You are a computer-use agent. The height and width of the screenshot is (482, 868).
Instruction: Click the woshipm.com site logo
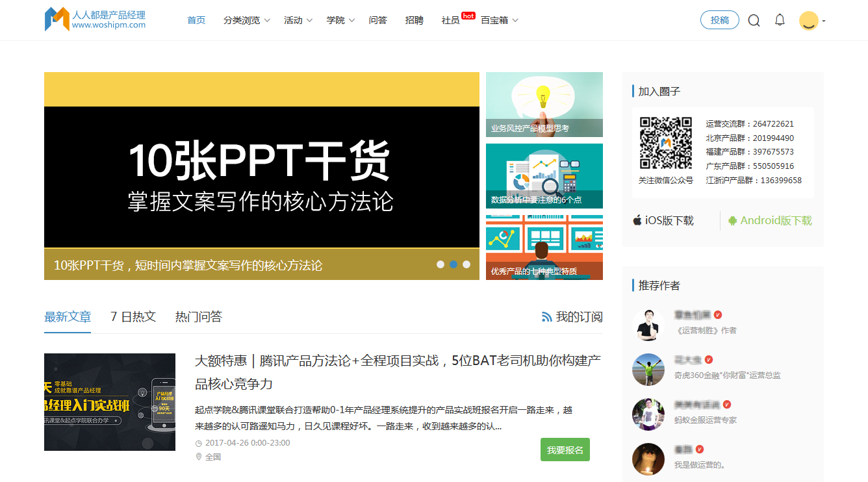point(96,19)
